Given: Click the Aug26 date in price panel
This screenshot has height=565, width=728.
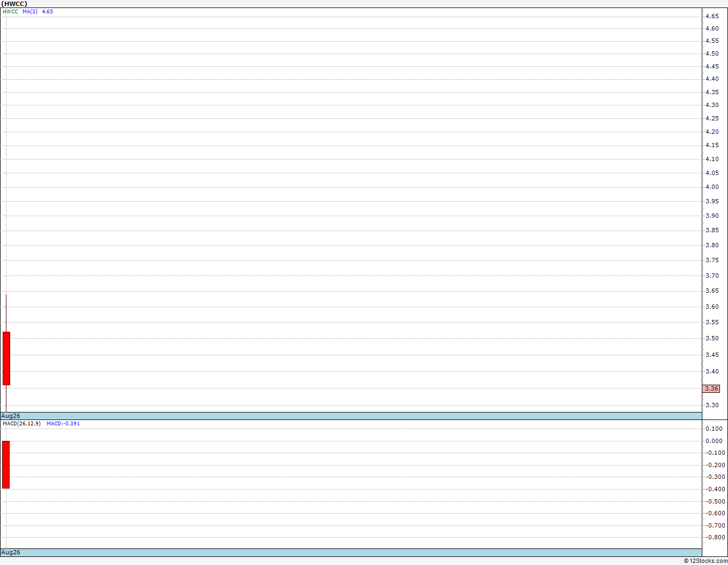Looking at the screenshot, I should coord(11,416).
